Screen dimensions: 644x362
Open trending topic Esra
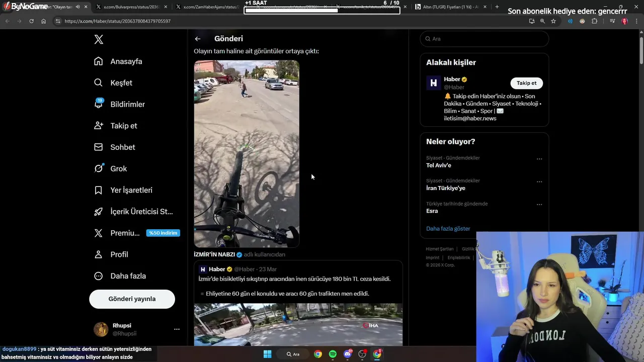tap(432, 211)
